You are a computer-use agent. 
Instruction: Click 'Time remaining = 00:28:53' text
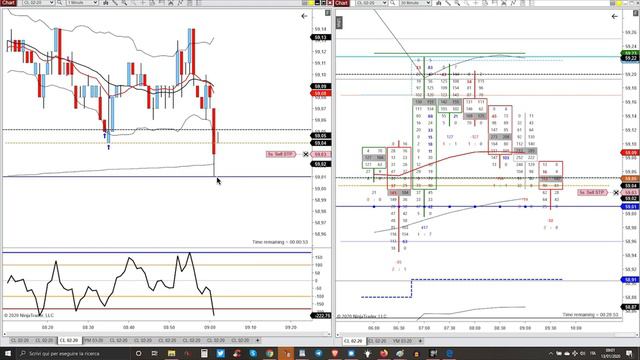point(590,315)
